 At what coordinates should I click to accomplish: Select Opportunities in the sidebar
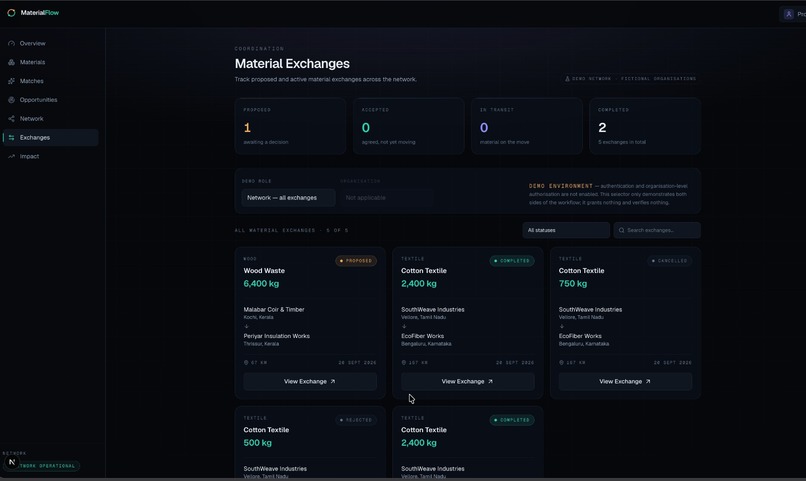coord(50,100)
